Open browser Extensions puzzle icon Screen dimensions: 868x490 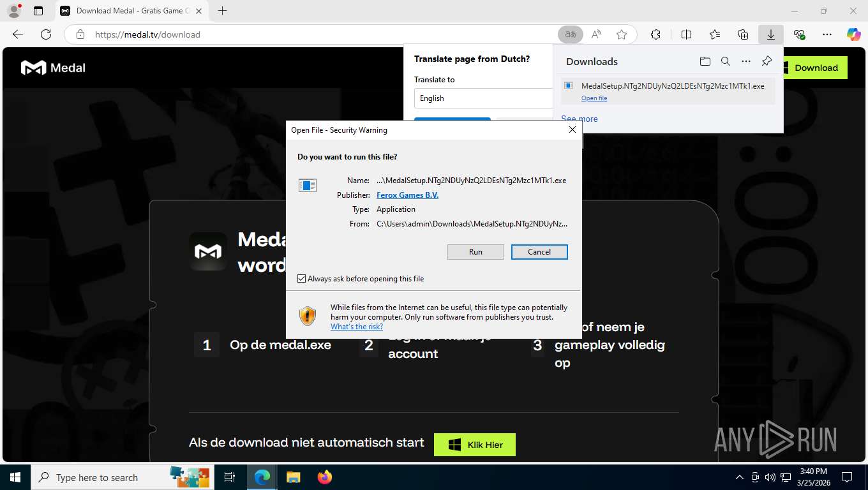655,34
